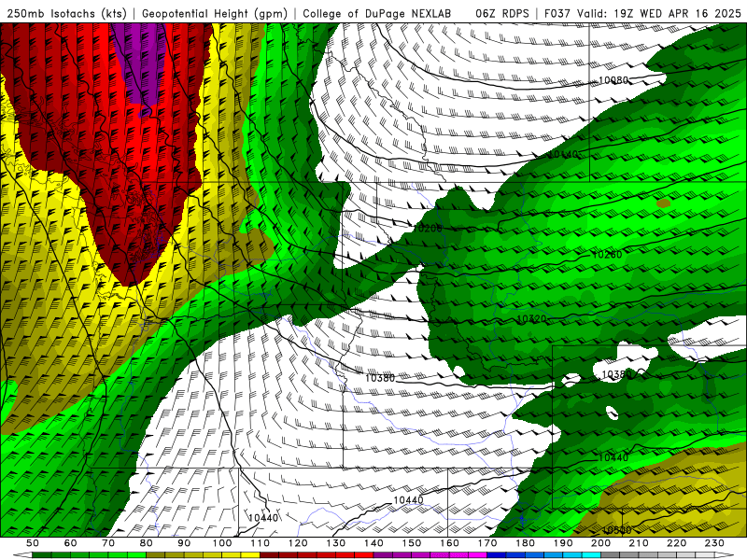Click the '06Z RDPS' model label
Image resolution: width=747 pixels, height=560 pixels.
pyautogui.click(x=502, y=14)
